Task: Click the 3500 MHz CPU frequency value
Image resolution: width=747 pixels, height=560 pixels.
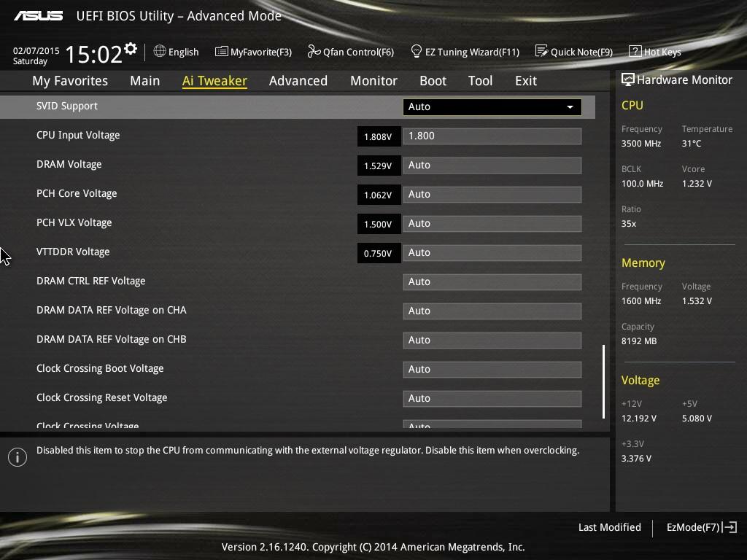Action: pyautogui.click(x=640, y=144)
